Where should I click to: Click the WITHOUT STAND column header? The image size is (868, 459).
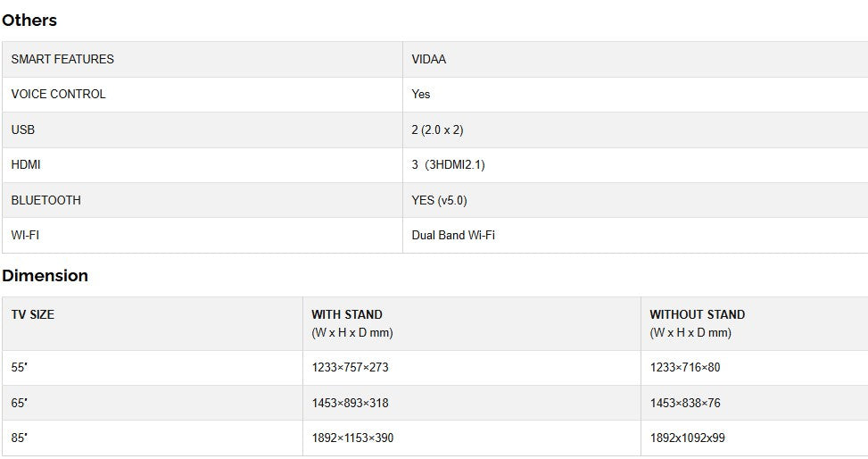pos(697,314)
